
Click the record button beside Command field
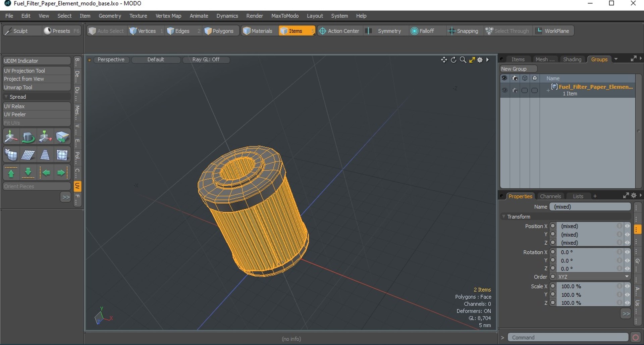point(635,338)
